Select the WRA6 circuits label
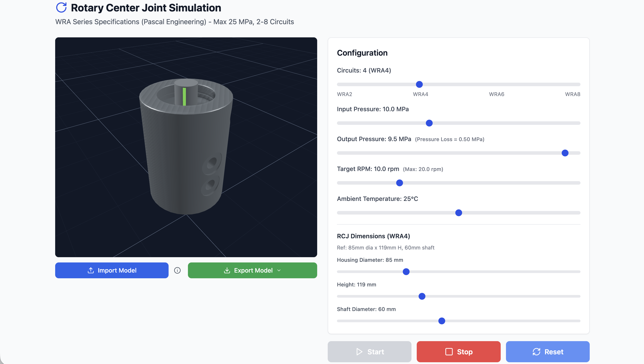 (497, 94)
